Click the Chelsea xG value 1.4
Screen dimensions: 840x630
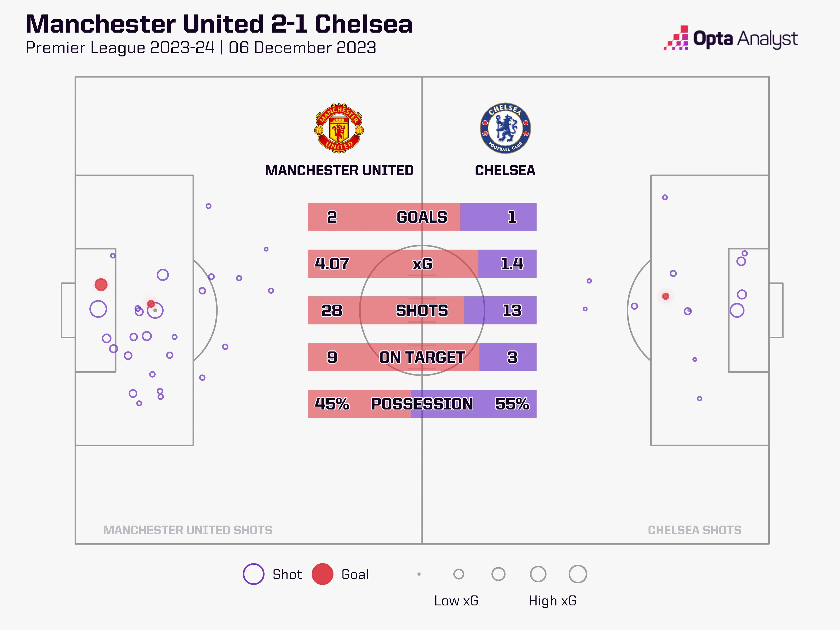coord(512,264)
